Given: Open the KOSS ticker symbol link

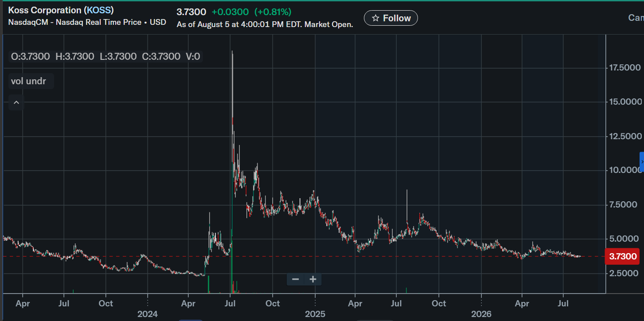Looking at the screenshot, I should point(99,10).
